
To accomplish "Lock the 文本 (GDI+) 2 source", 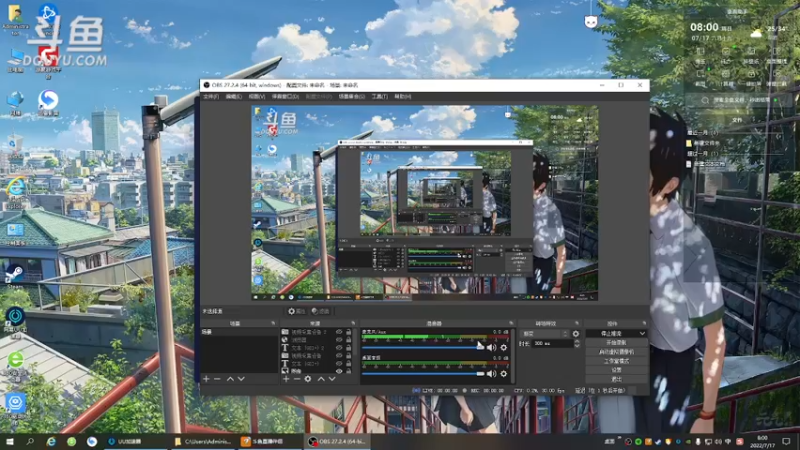I will pyautogui.click(x=349, y=348).
